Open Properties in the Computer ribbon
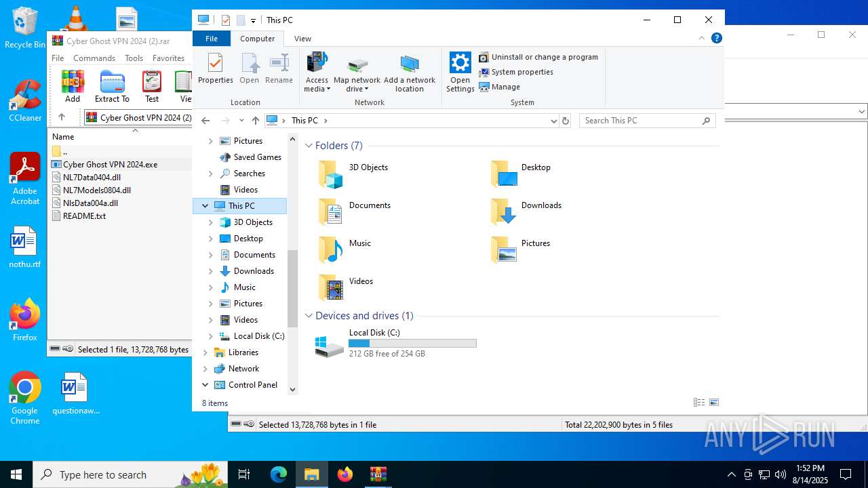 (x=216, y=68)
